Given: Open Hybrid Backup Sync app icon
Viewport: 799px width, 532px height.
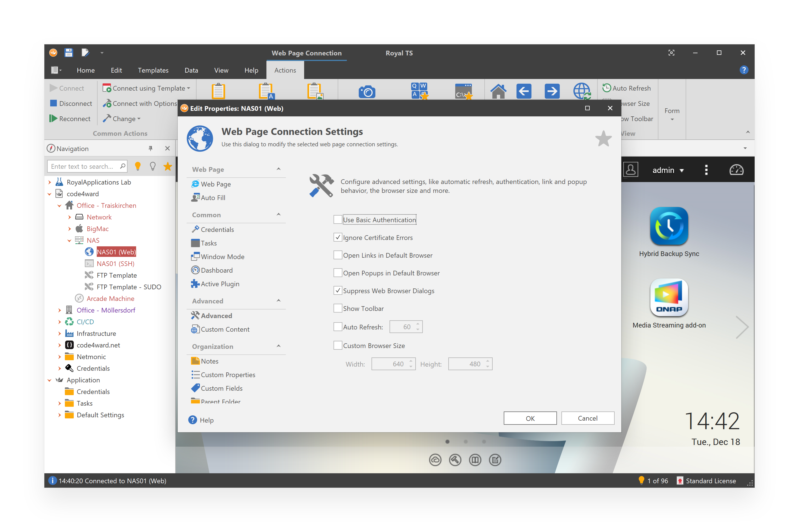Looking at the screenshot, I should [669, 226].
